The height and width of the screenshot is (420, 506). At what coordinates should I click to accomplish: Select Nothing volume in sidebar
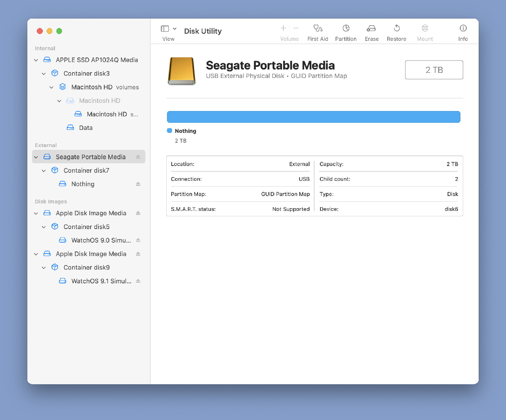pos(89,184)
